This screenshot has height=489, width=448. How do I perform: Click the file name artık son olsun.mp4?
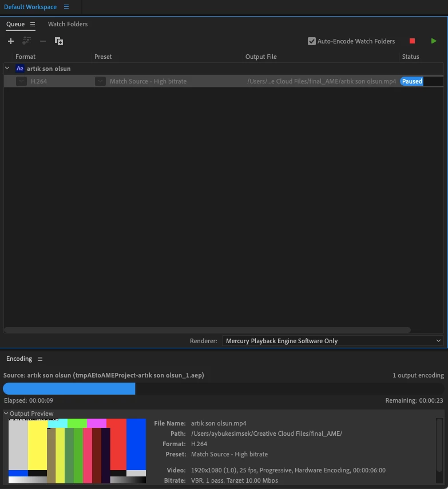(x=219, y=423)
